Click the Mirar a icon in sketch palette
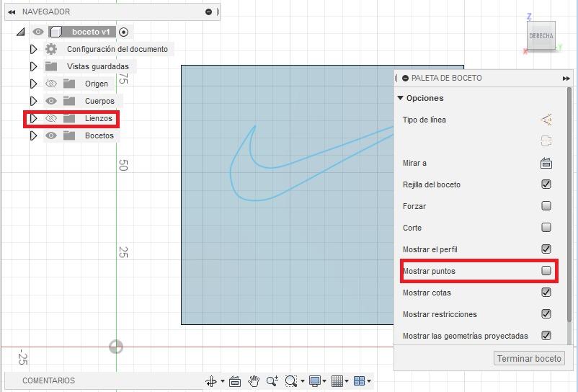 pos(546,163)
